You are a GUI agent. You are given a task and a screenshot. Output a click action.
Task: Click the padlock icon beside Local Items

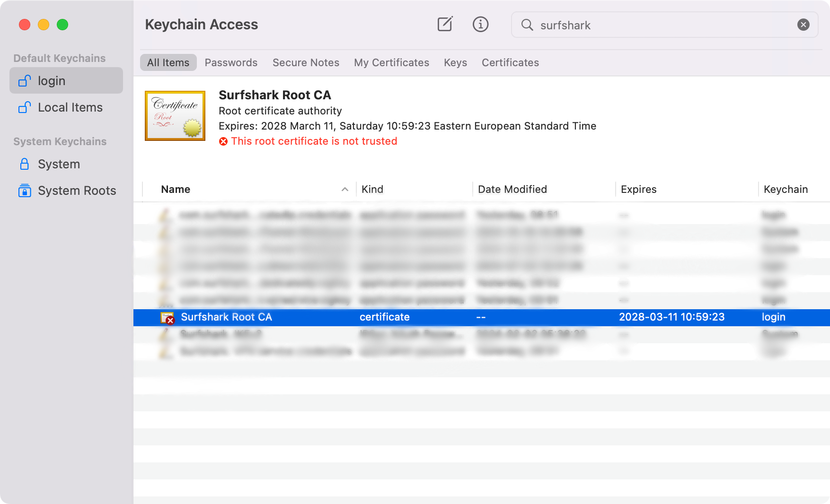pyautogui.click(x=25, y=107)
